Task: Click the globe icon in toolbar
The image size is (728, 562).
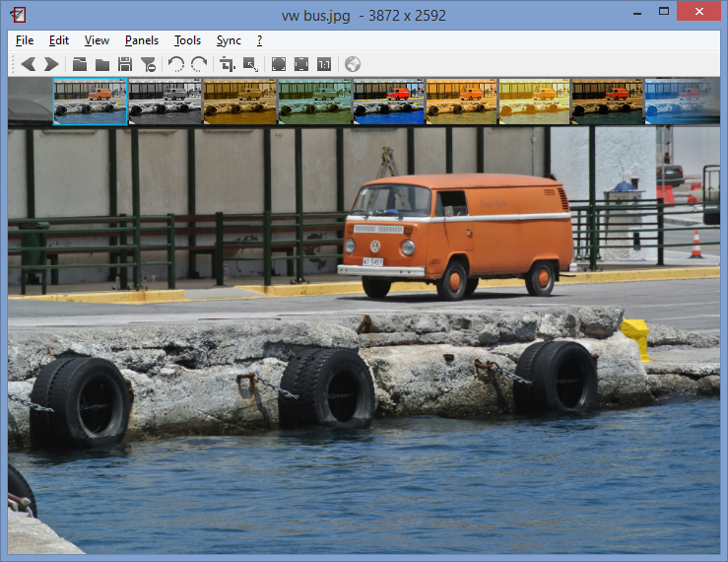Action: pyautogui.click(x=352, y=64)
